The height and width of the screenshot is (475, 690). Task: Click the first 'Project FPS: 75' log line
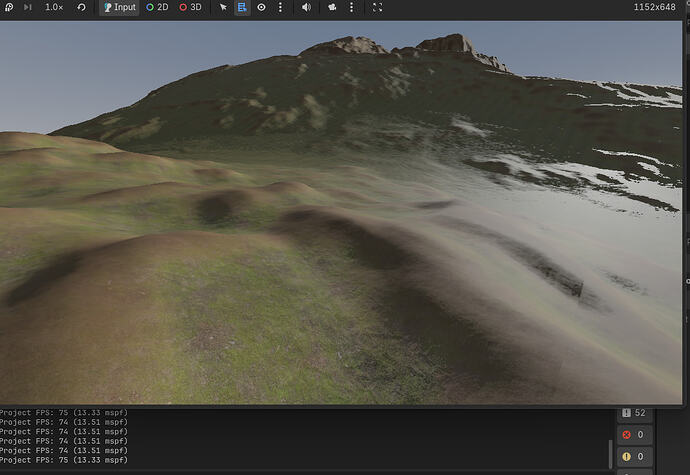pyautogui.click(x=64, y=412)
